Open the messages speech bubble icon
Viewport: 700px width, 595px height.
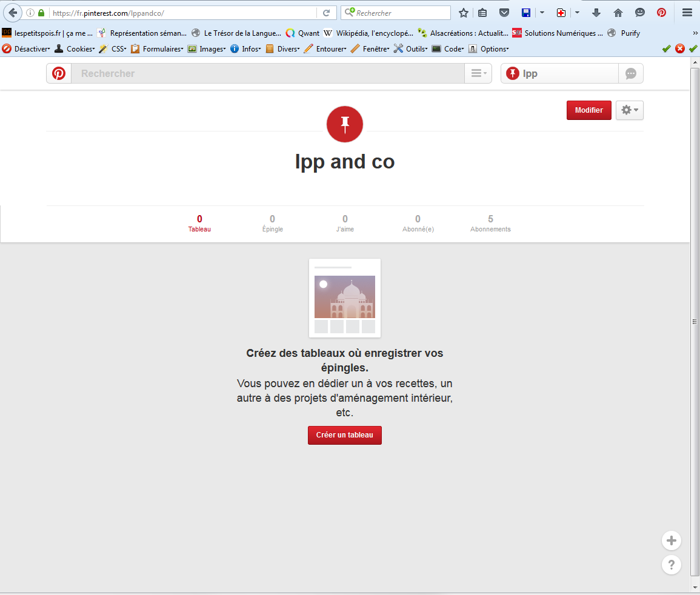631,73
